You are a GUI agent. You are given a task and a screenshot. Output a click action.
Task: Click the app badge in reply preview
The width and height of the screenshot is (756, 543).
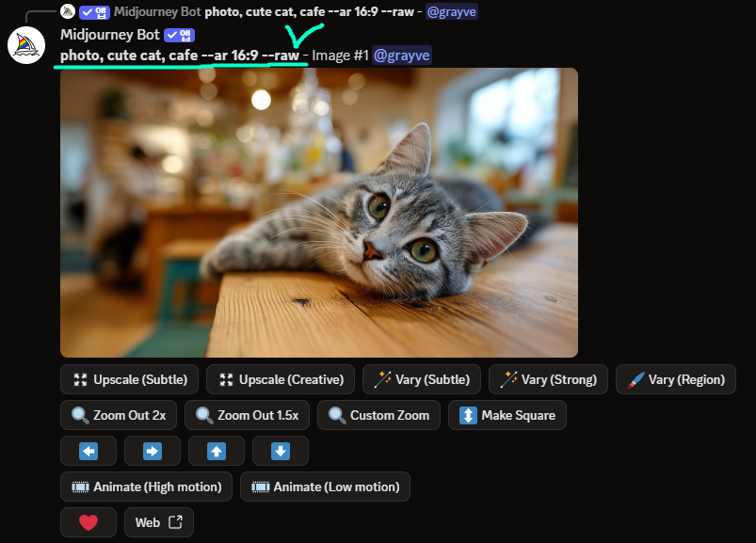pyautogui.click(x=94, y=12)
